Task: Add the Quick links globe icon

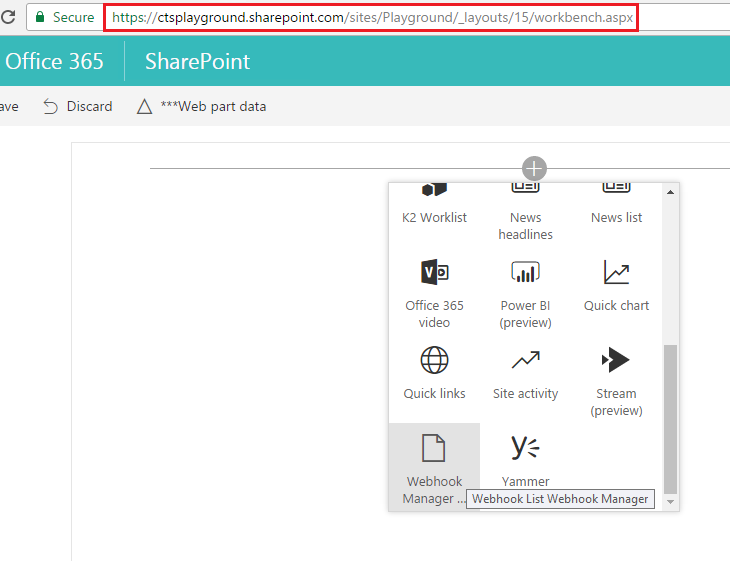Action: tap(434, 360)
